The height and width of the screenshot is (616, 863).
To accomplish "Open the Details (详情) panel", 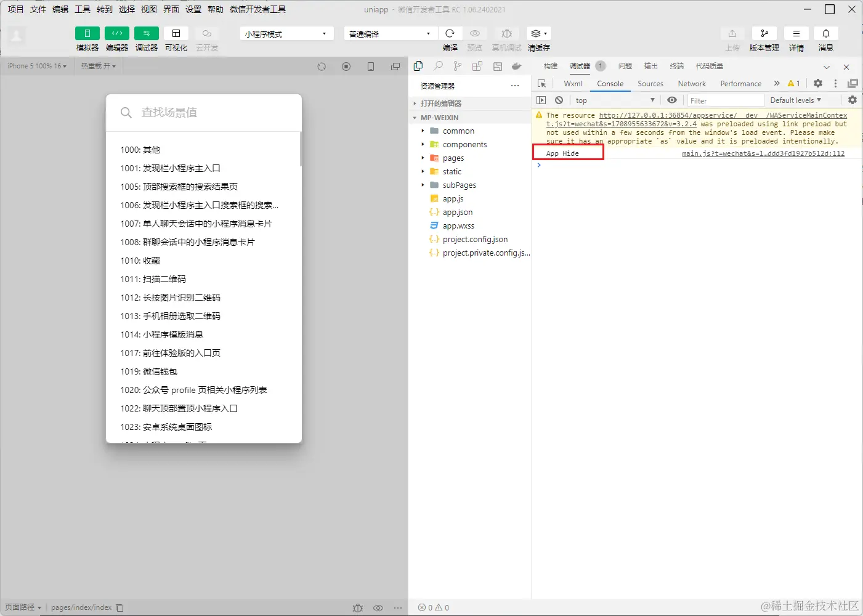I will pyautogui.click(x=796, y=33).
